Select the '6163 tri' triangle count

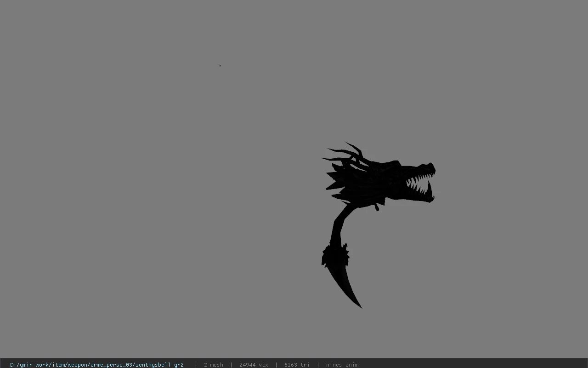point(297,365)
